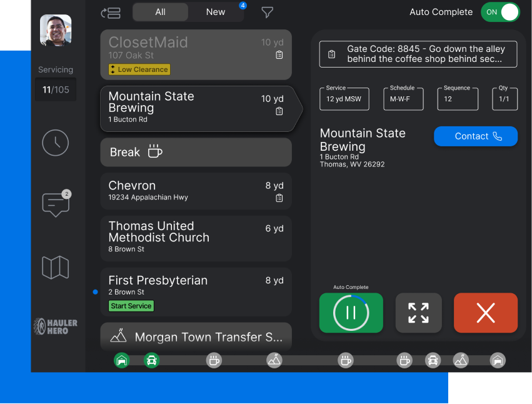
Task: Open the clock history icon in sidebar
Action: pyautogui.click(x=55, y=143)
